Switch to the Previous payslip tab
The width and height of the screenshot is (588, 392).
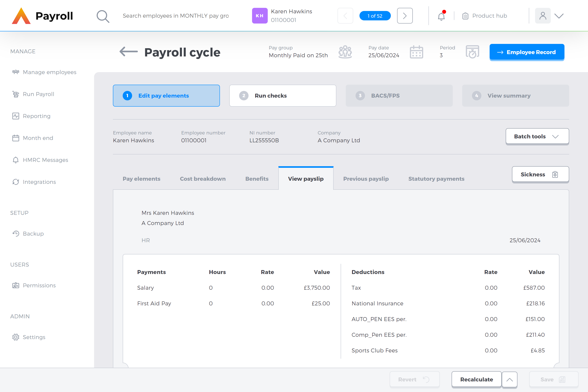(x=366, y=179)
